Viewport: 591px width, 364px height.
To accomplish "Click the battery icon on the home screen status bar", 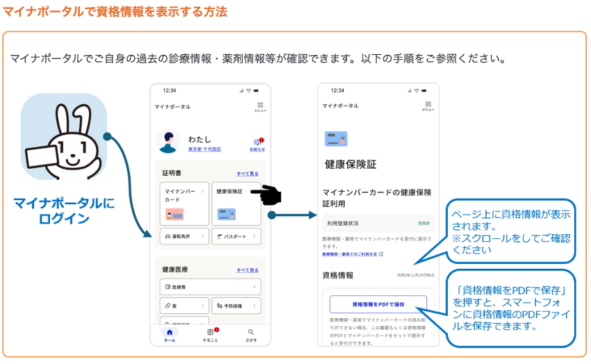I will [x=257, y=91].
